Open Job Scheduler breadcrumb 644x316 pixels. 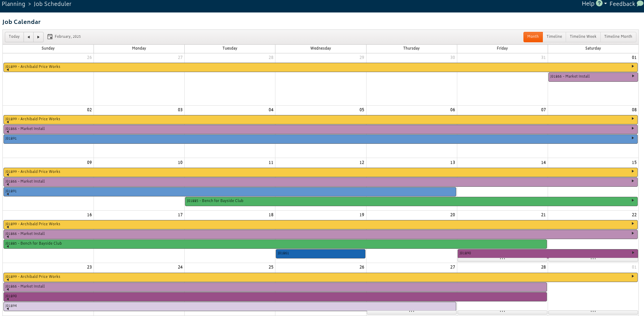click(x=53, y=4)
